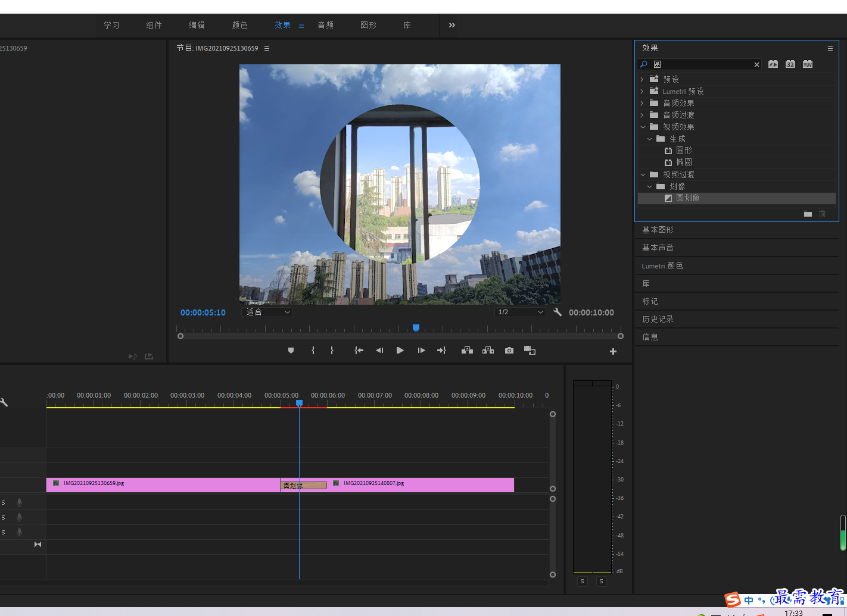847x616 pixels.
Task: Create a new custom bin in Effects
Action: tap(808, 214)
